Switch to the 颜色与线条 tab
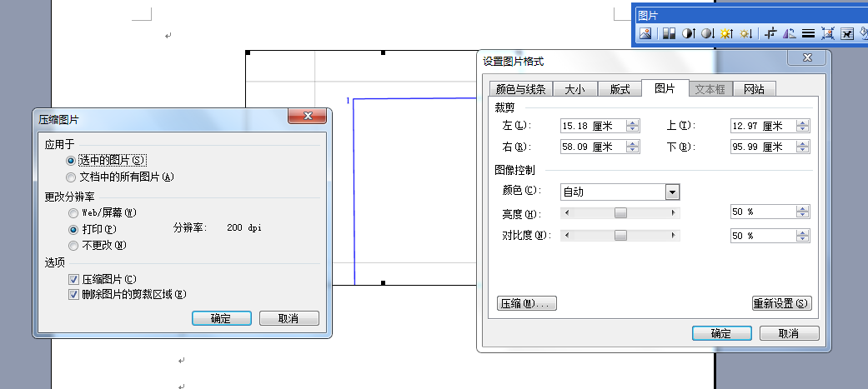 pyautogui.click(x=521, y=89)
